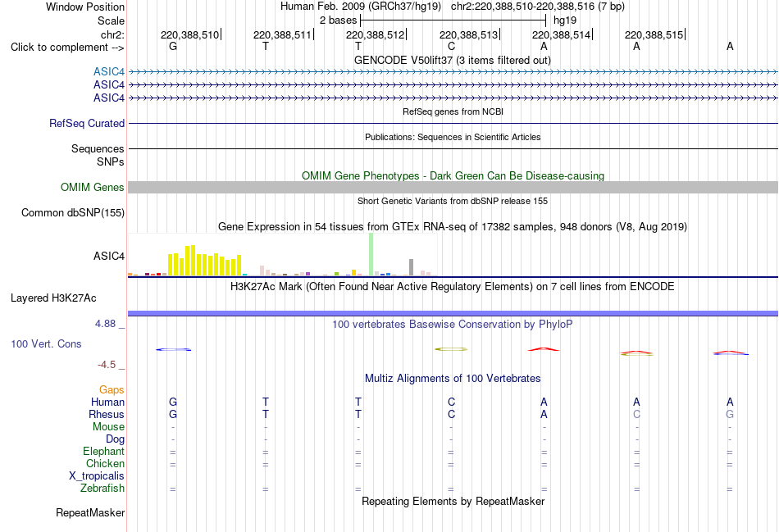
Task: Open the 100 Vert. Cons label
Action: (46, 343)
